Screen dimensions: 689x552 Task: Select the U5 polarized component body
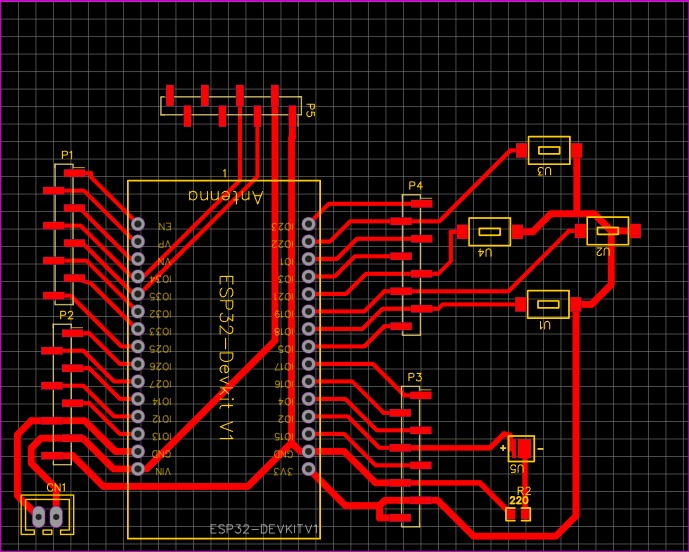[x=521, y=449]
